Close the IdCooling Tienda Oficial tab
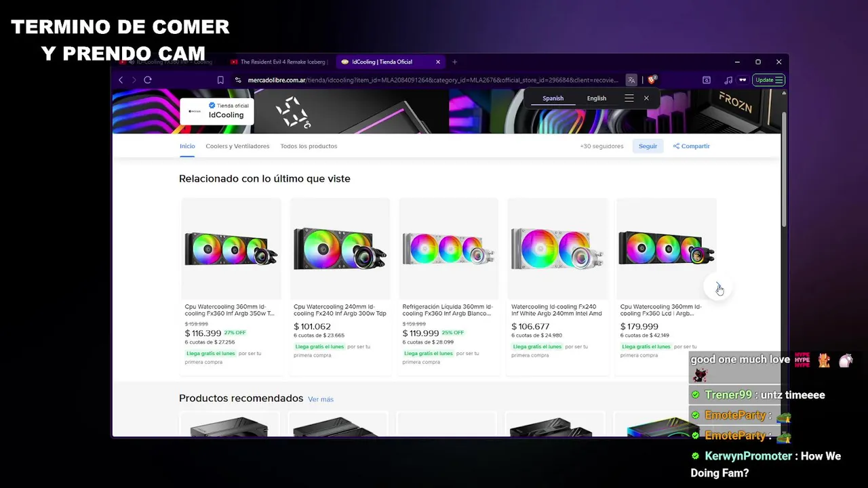Image resolution: width=868 pixels, height=488 pixels. tap(438, 62)
